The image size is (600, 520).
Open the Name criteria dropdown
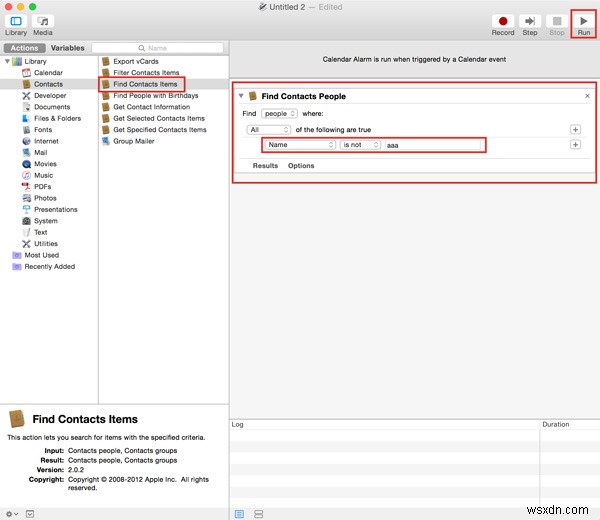[x=300, y=145]
